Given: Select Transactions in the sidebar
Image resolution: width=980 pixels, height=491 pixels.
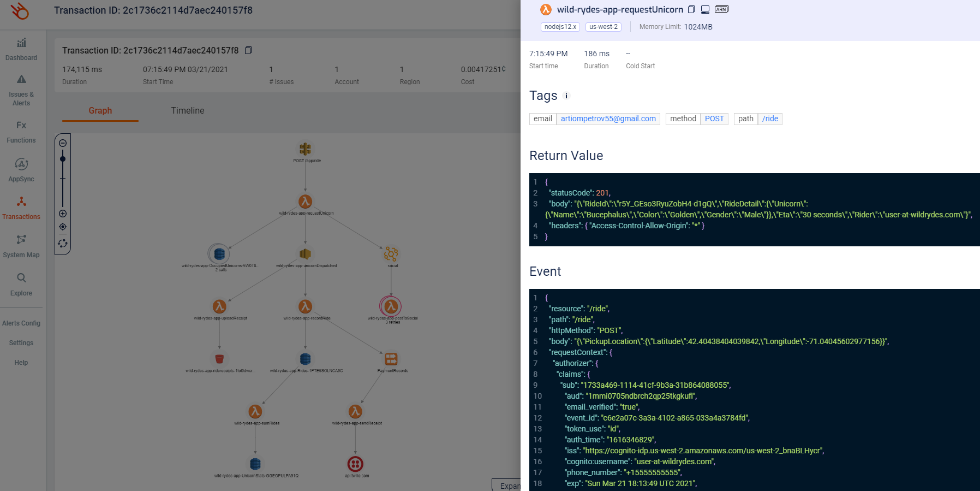Looking at the screenshot, I should (21, 208).
